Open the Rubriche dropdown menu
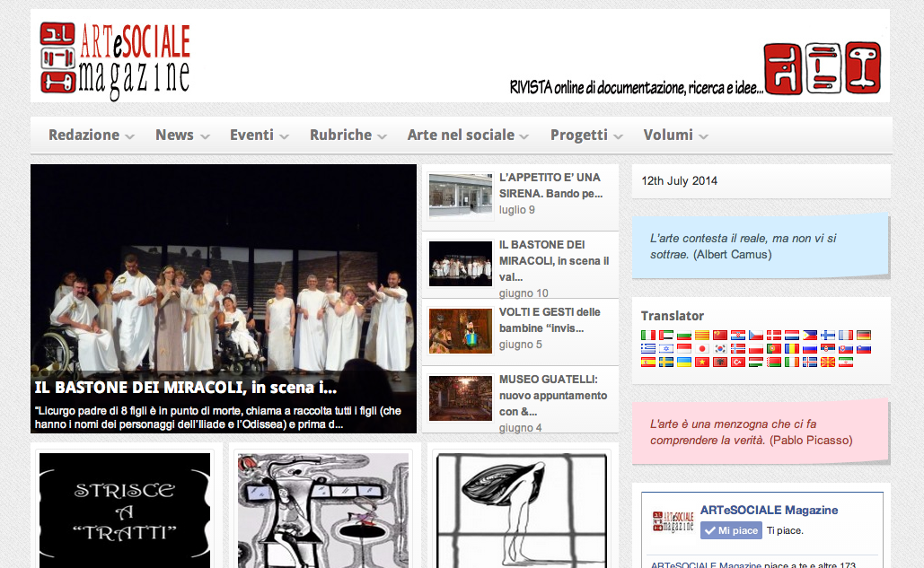Viewport: 924px width, 568px height. pos(348,135)
